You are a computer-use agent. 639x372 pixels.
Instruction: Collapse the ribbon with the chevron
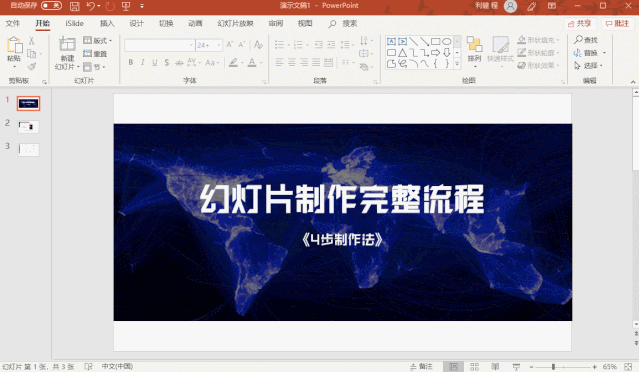tap(633, 82)
